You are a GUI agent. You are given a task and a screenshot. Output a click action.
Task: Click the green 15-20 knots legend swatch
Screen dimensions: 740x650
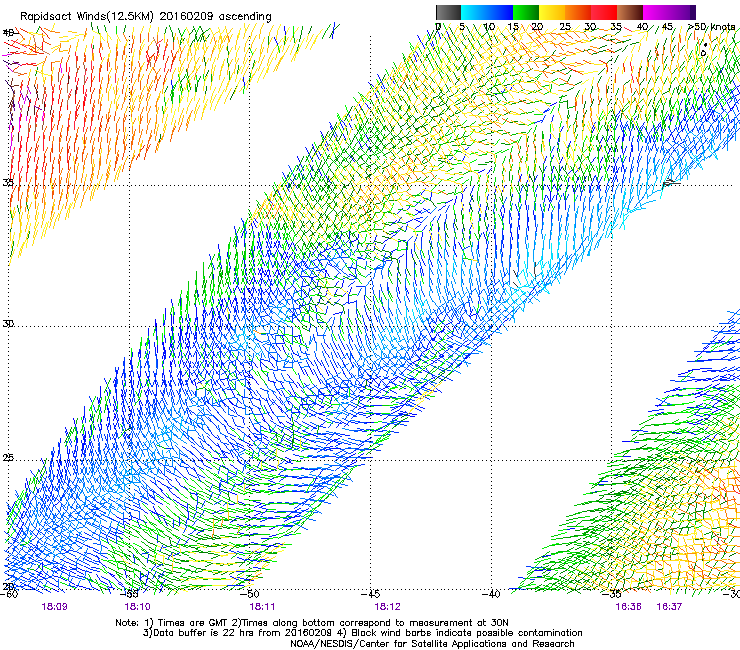[x=526, y=12]
